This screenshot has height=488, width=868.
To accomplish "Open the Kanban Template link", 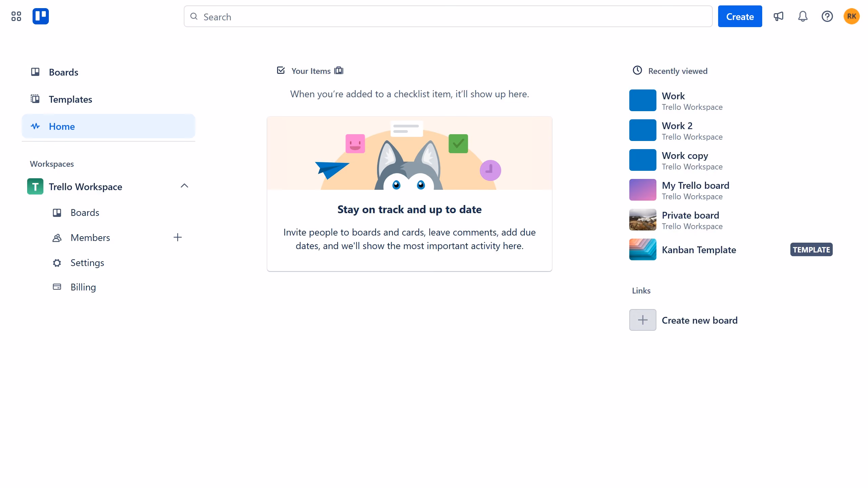I will tap(699, 250).
